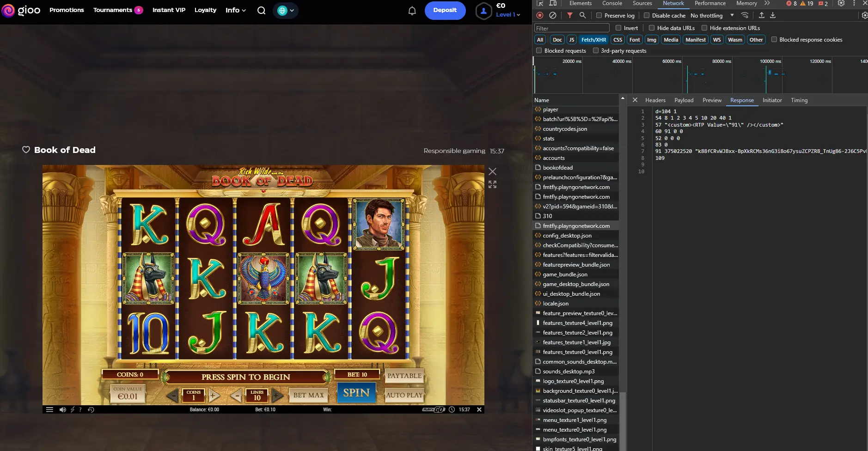
Task: Enable Disable cache checkbox
Action: coord(647,15)
